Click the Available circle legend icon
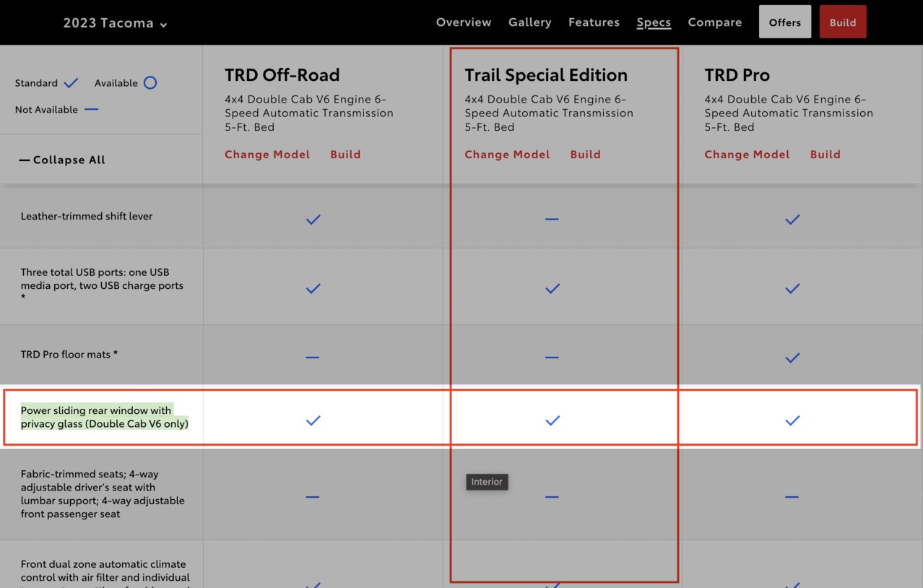Screen dimensions: 923x588 [149, 82]
